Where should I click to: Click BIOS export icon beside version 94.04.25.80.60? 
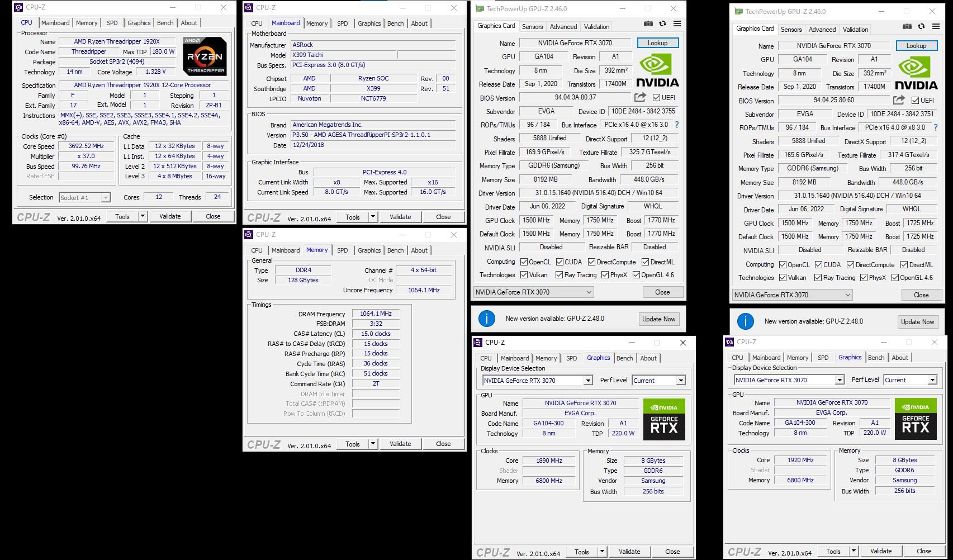click(x=899, y=100)
